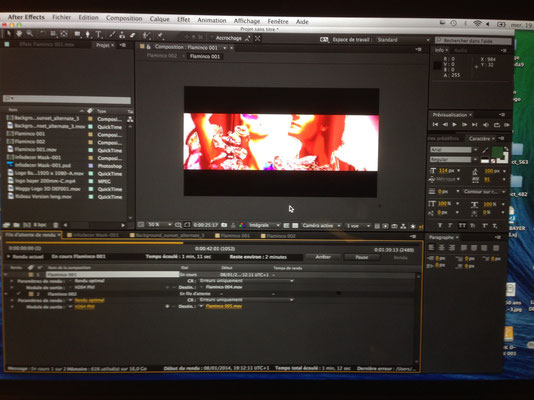Click the Pause render button
Image resolution: width=534 pixels, height=400 pixels.
tap(361, 257)
